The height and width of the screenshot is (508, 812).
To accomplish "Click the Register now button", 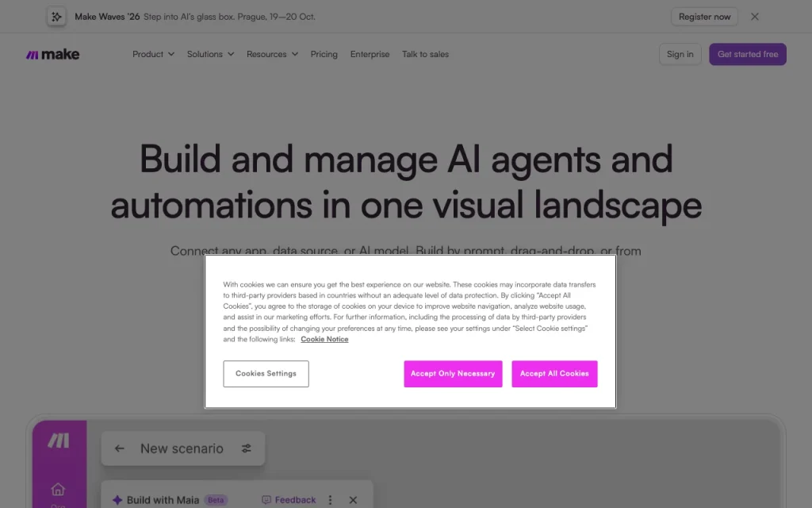I will coord(704,17).
